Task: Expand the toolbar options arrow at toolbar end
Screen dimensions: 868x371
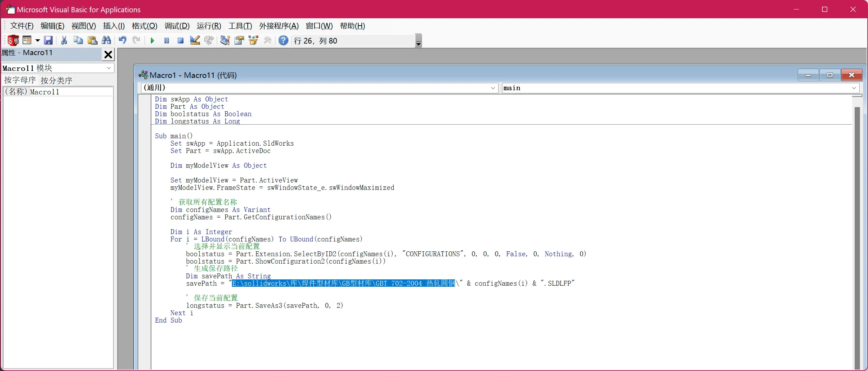Action: 419,41
